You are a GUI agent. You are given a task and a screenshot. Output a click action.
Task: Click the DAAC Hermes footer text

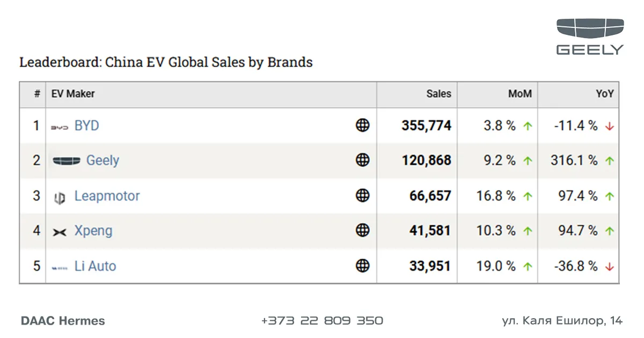point(63,321)
